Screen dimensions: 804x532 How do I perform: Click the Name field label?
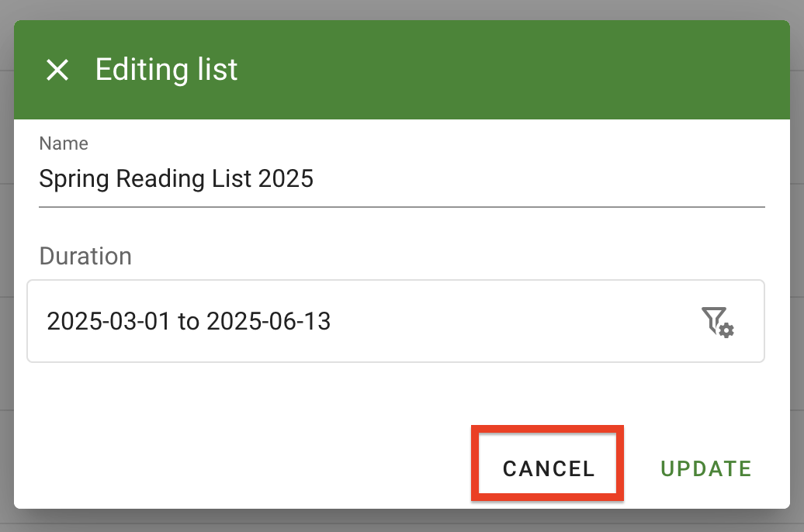(x=64, y=143)
